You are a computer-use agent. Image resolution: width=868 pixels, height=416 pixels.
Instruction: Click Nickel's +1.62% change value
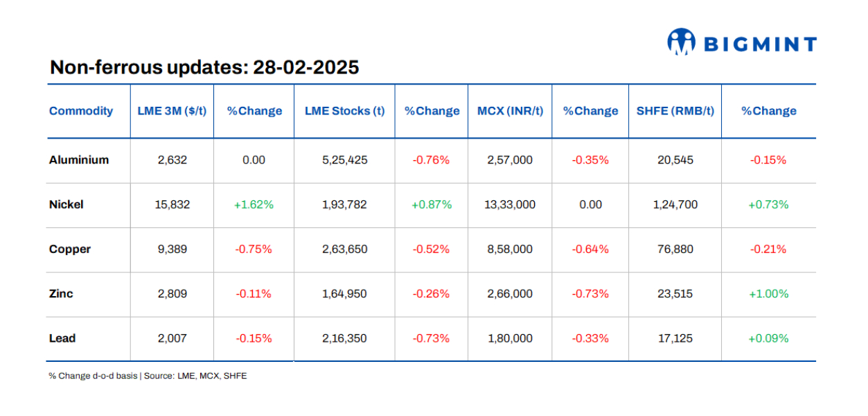pyautogui.click(x=254, y=205)
